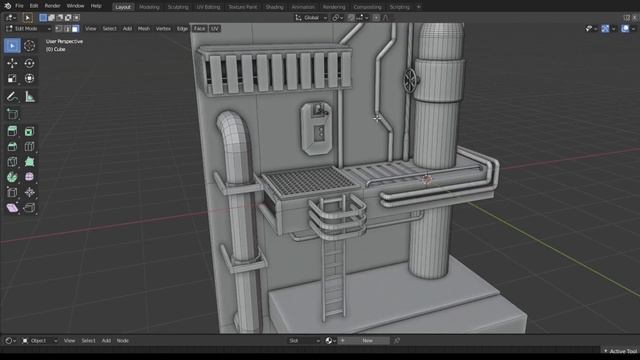Image resolution: width=640 pixels, height=360 pixels.
Task: Activate the Move tool
Action: click(12, 63)
